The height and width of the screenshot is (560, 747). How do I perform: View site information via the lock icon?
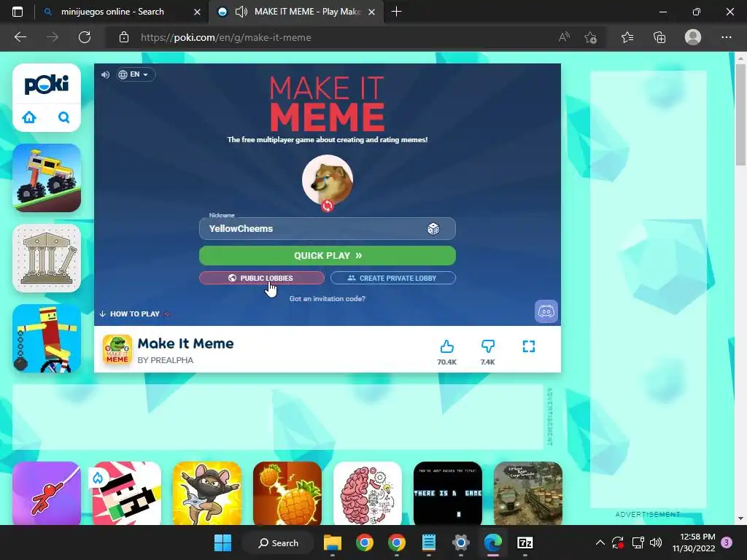click(x=124, y=37)
